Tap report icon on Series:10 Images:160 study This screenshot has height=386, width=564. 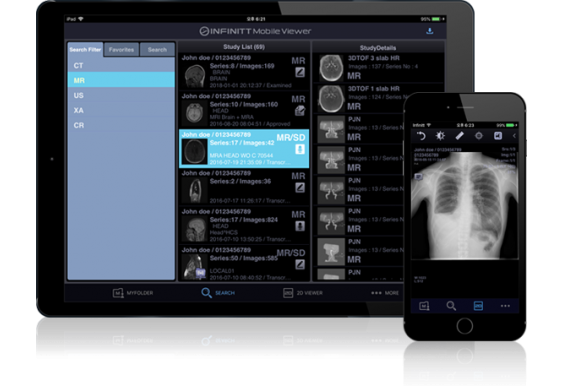(300, 111)
